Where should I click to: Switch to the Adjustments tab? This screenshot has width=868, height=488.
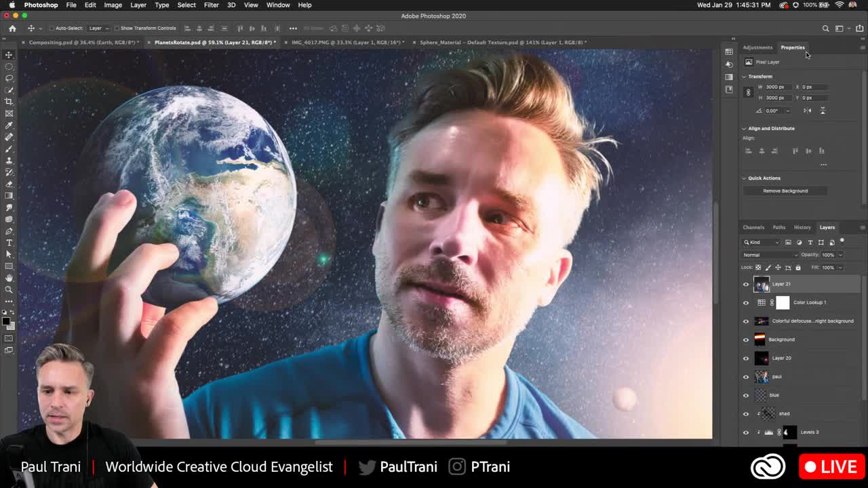coord(757,47)
